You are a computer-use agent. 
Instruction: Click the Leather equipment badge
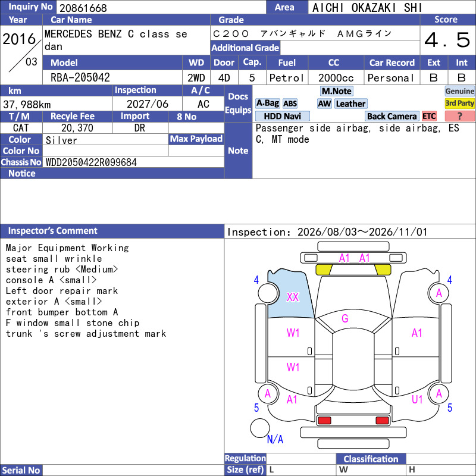[x=350, y=104]
